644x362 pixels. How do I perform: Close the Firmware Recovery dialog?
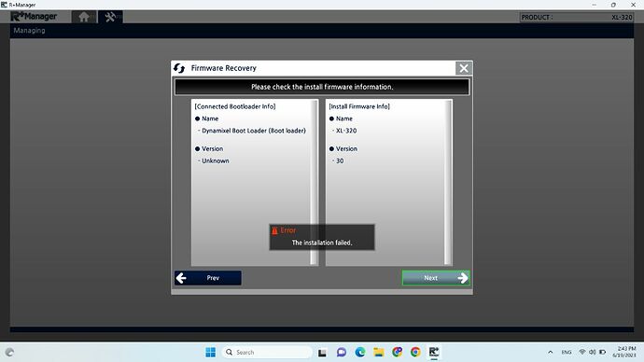[x=464, y=68]
